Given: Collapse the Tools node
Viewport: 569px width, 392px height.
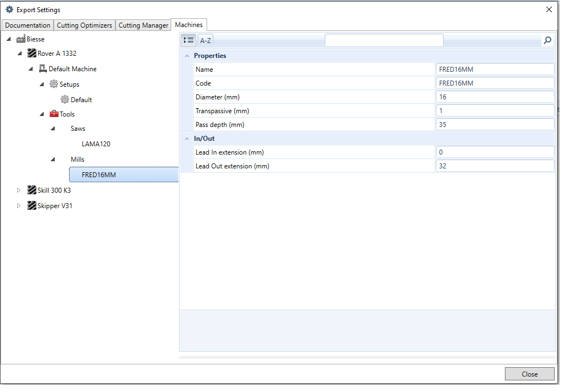Looking at the screenshot, I should pos(42,114).
